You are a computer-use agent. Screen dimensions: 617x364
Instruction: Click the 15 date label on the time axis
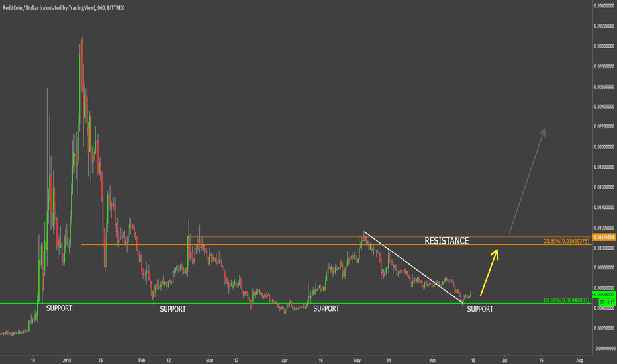(101, 360)
